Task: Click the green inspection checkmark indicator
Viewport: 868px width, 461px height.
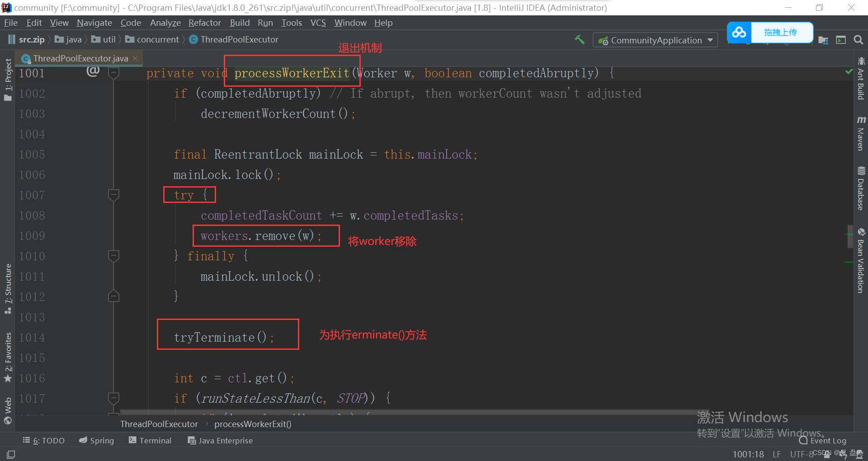Action: point(849,71)
